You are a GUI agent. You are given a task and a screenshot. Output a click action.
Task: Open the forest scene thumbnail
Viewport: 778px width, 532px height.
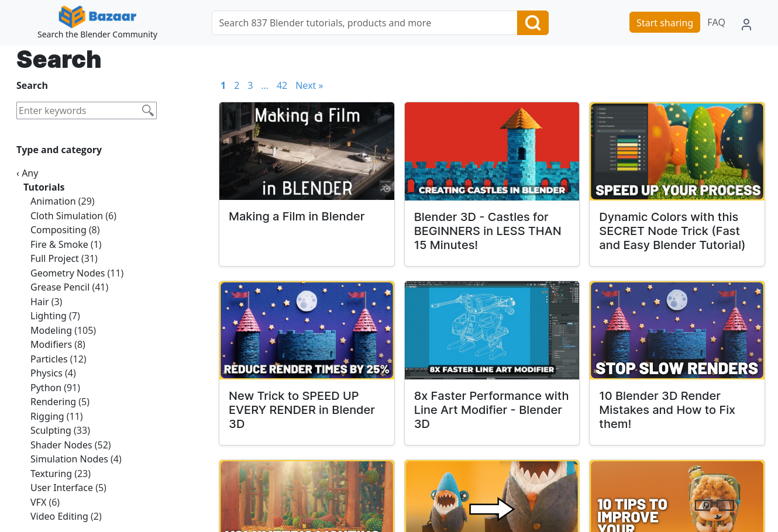pos(307,496)
